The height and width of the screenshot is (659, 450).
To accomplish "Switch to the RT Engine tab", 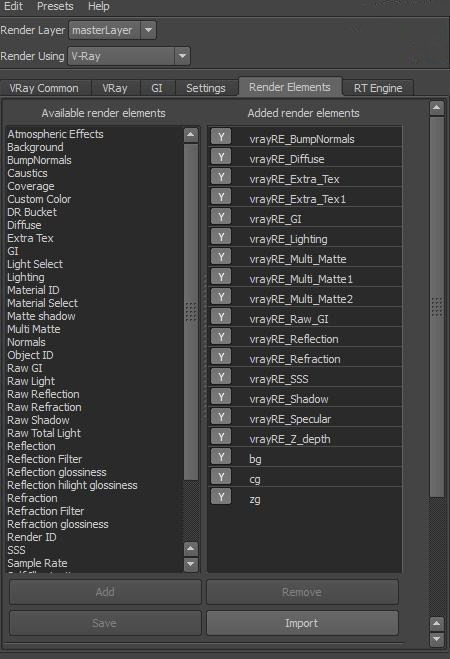I will (378, 88).
